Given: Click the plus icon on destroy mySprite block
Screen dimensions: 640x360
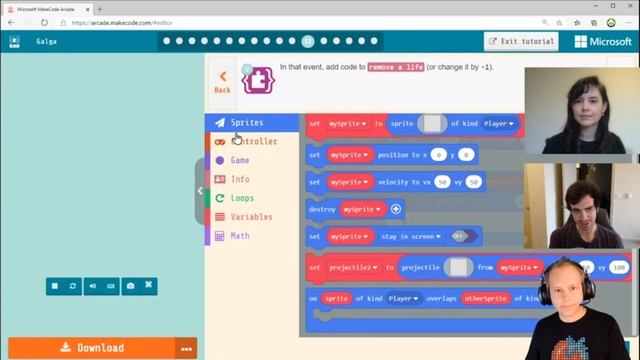Looking at the screenshot, I should coord(396,209).
